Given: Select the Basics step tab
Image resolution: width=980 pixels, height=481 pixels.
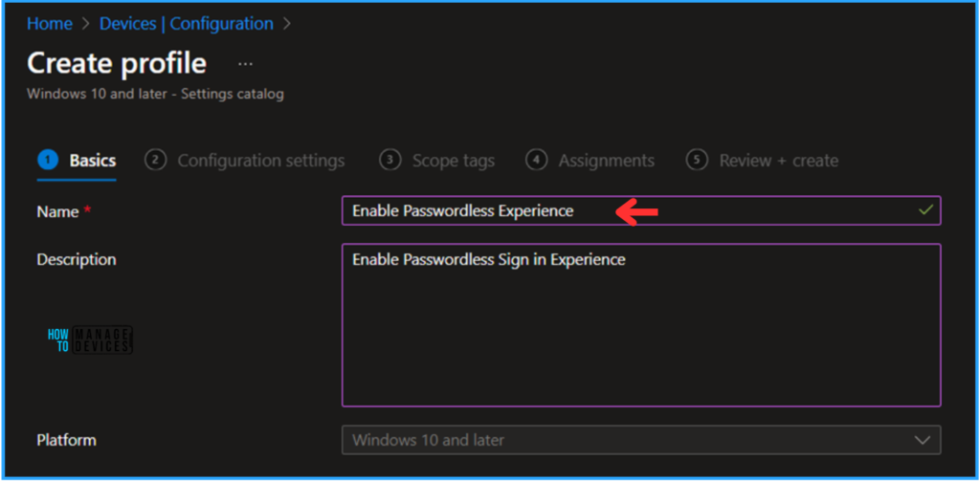Looking at the screenshot, I should coord(77,161).
